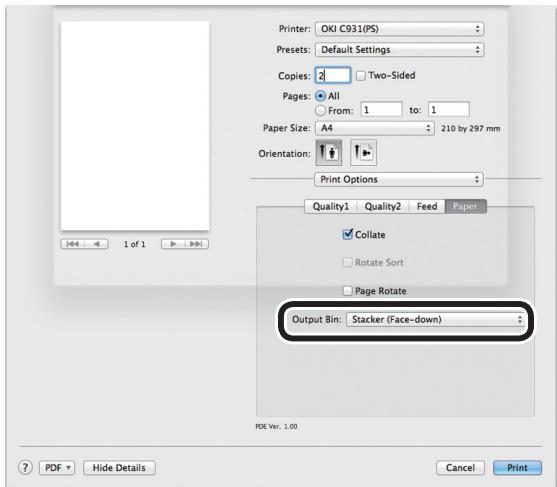Click the 'PDE Ver. 1.00' text

(276, 427)
